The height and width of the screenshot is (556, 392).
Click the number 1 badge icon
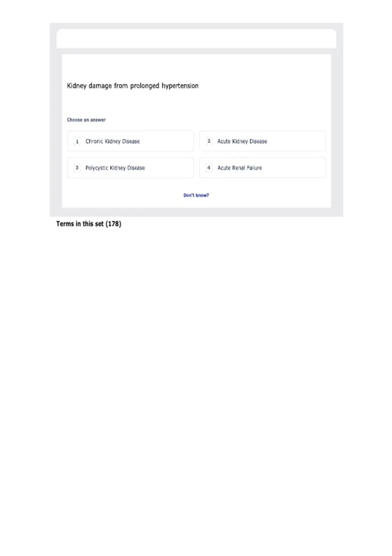[x=77, y=141]
